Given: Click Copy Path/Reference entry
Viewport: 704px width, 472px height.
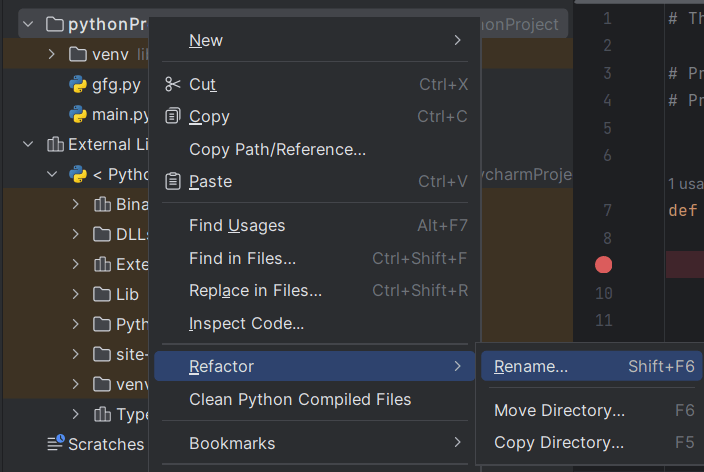Looking at the screenshot, I should click(277, 150).
